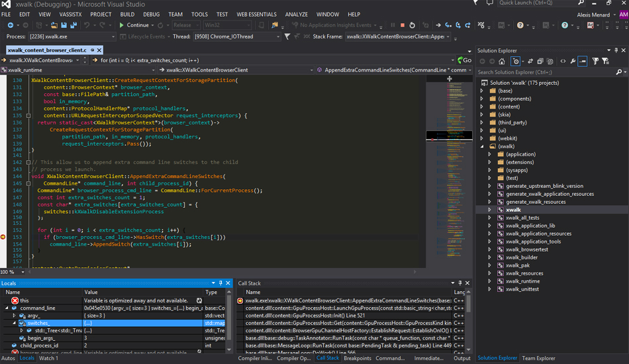Select the GpuProcessHost::Init() Line 521 call stack frame
This screenshot has height=364, width=629.
(348, 316)
